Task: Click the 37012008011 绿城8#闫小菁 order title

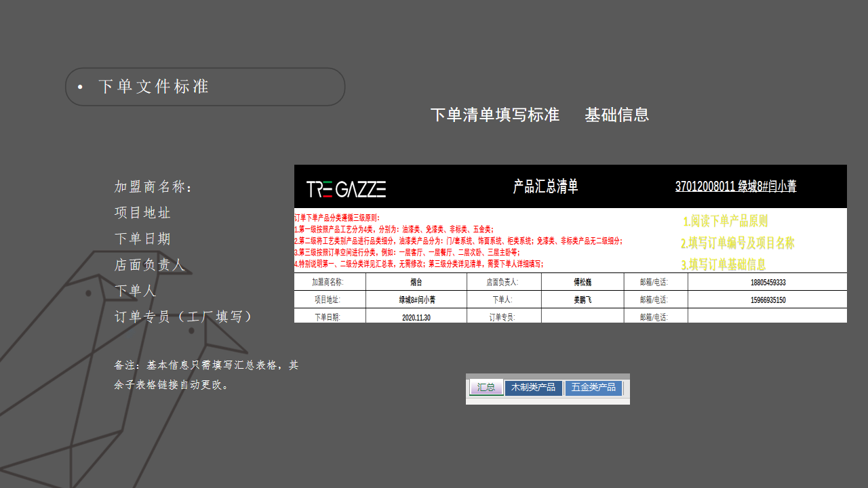Action: 736,186
